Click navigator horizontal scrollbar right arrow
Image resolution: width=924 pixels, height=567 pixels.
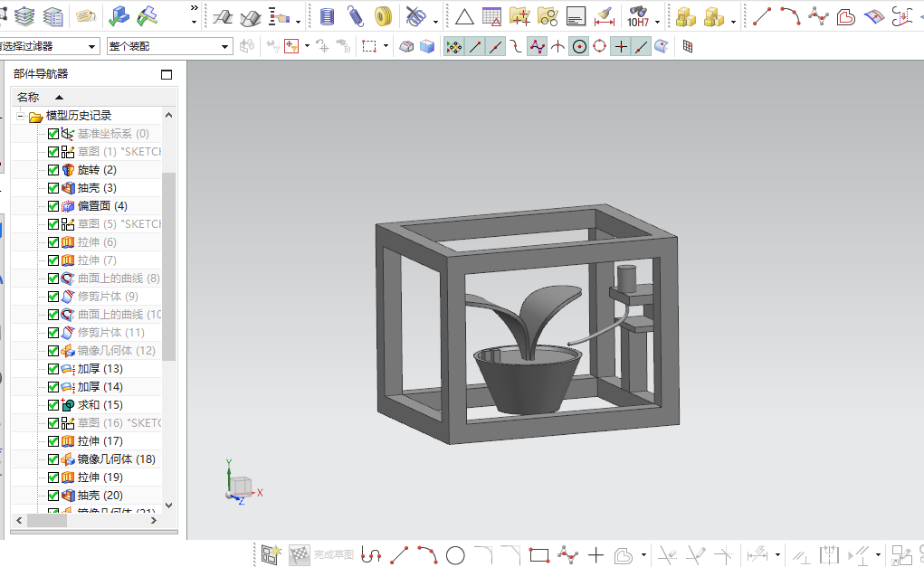coord(154,521)
